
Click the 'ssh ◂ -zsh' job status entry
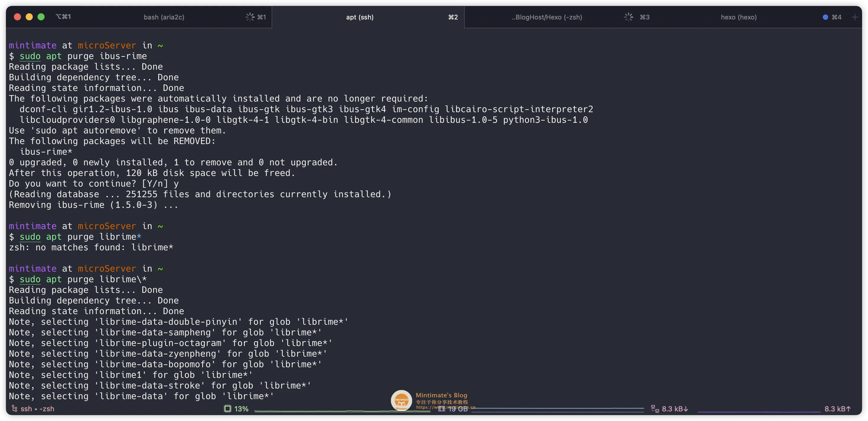click(x=37, y=409)
